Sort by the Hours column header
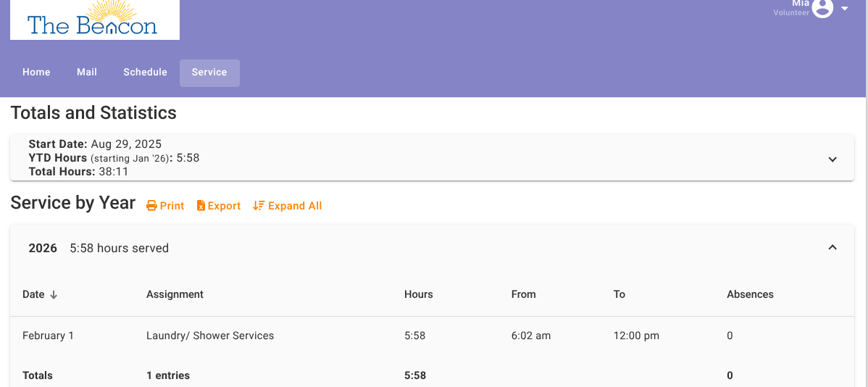 tap(418, 294)
